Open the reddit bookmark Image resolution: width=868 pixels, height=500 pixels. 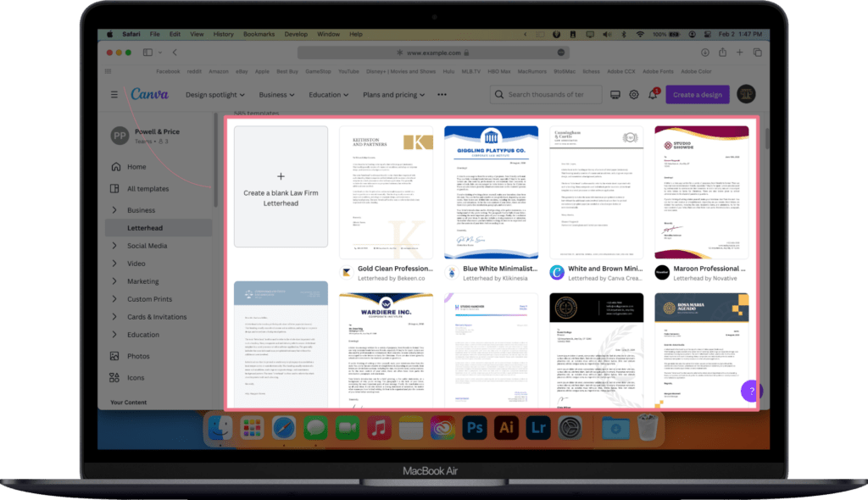[x=194, y=71]
